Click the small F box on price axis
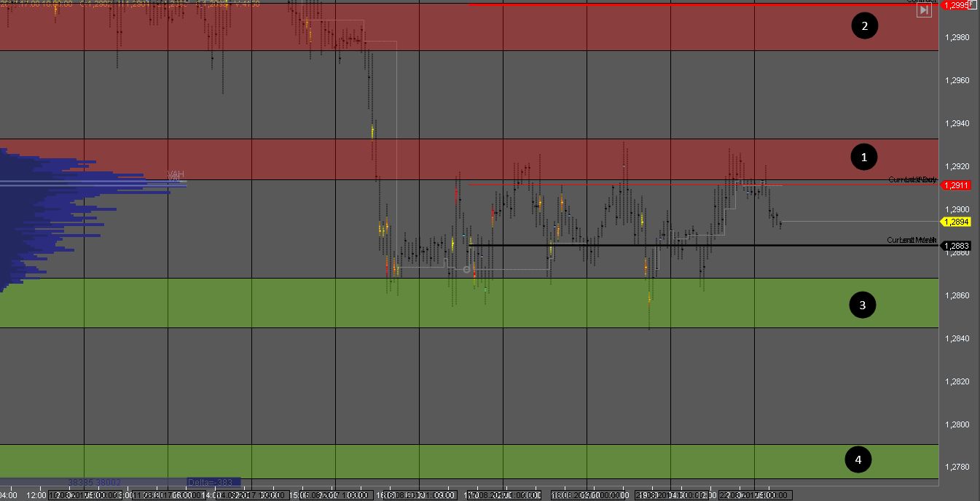The image size is (980, 501). 973,4
